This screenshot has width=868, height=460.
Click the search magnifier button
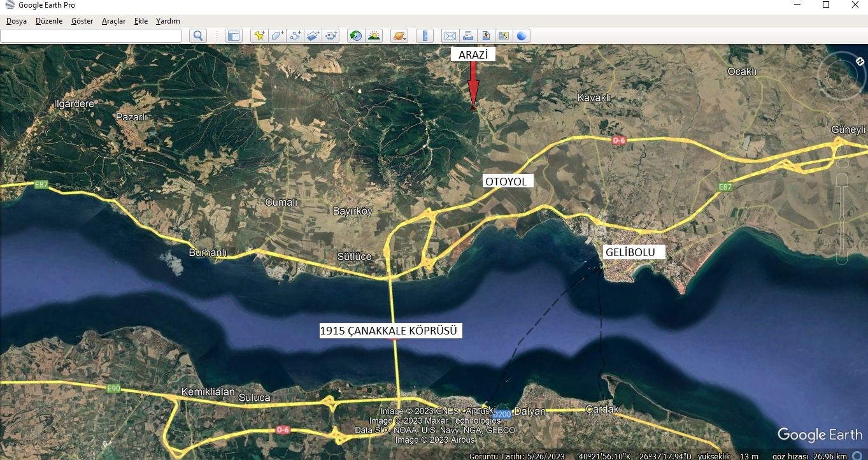tap(198, 36)
